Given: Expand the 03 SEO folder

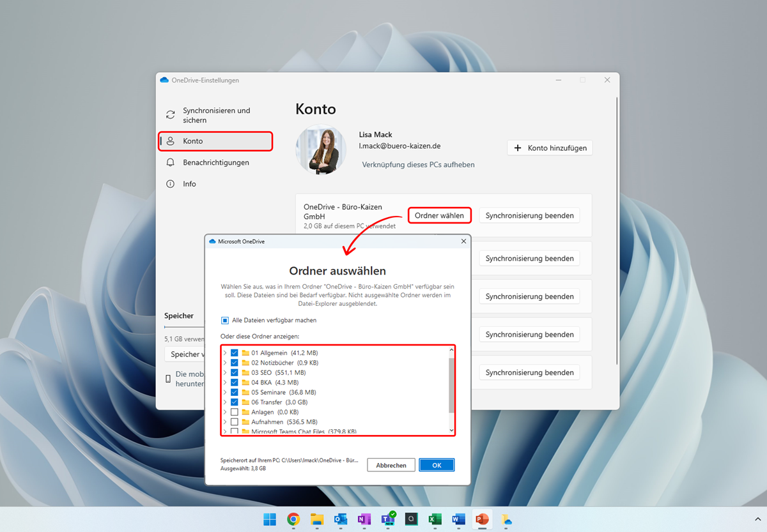Looking at the screenshot, I should coord(224,373).
